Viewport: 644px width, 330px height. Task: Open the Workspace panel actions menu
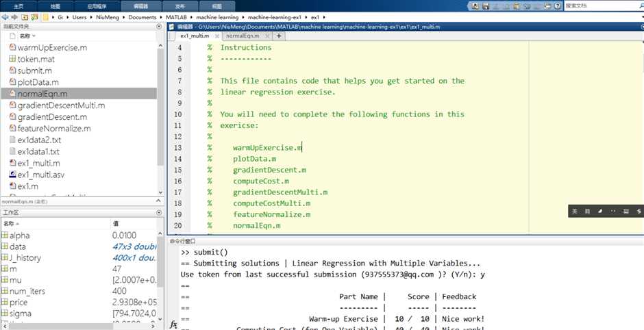pyautogui.click(x=159, y=212)
